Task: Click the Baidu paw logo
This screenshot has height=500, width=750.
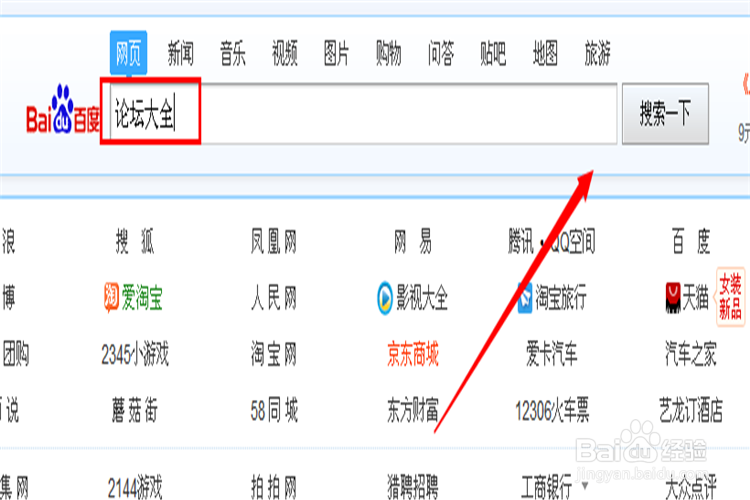Action: pyautogui.click(x=63, y=110)
